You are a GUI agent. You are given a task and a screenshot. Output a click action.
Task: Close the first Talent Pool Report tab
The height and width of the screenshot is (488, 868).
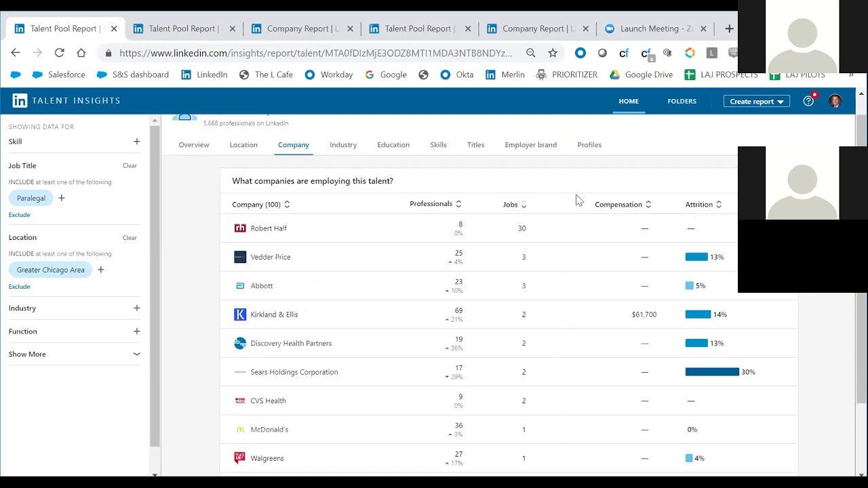tap(114, 28)
